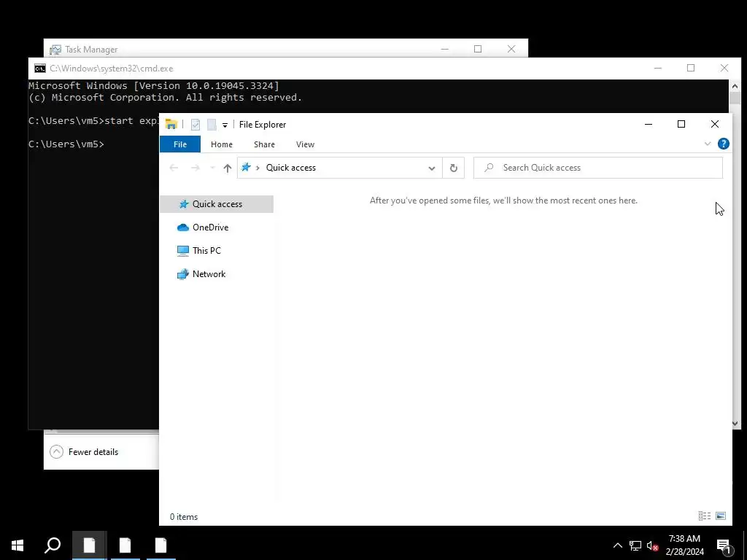This screenshot has width=747, height=560.
Task: Go forward using the Forward arrow
Action: point(195,168)
